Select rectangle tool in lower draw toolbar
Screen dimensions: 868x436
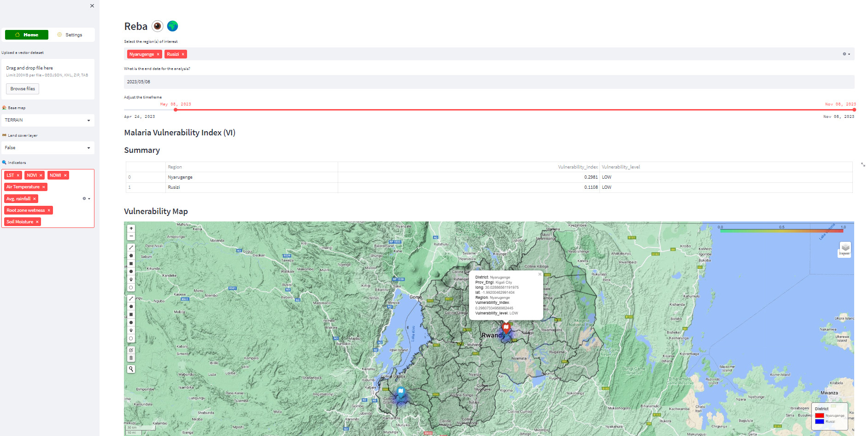point(131,315)
